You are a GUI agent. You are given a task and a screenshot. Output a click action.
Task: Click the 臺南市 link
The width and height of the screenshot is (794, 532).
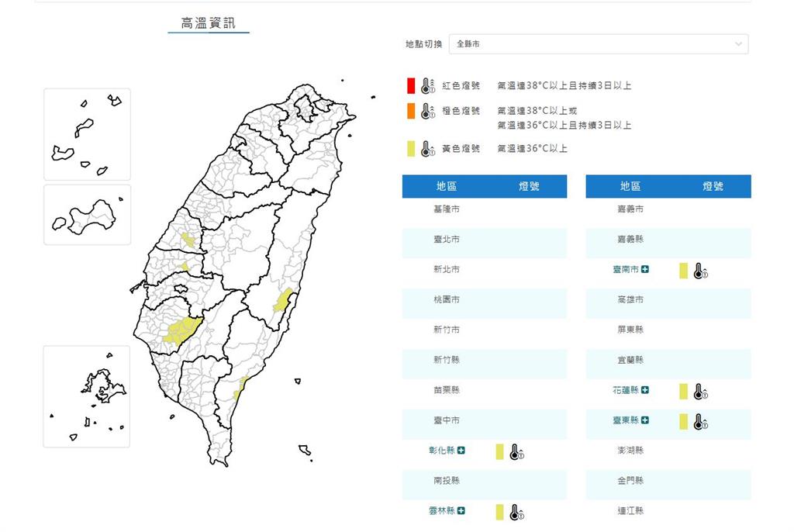[626, 270]
